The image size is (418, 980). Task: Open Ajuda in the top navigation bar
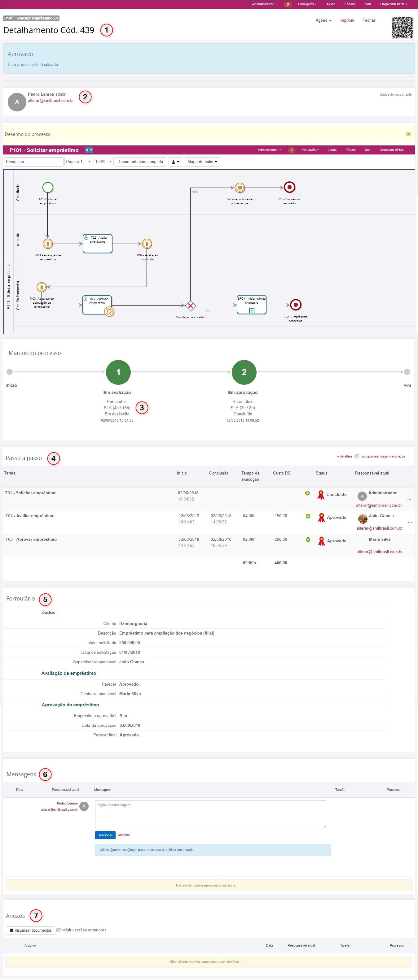[330, 4]
